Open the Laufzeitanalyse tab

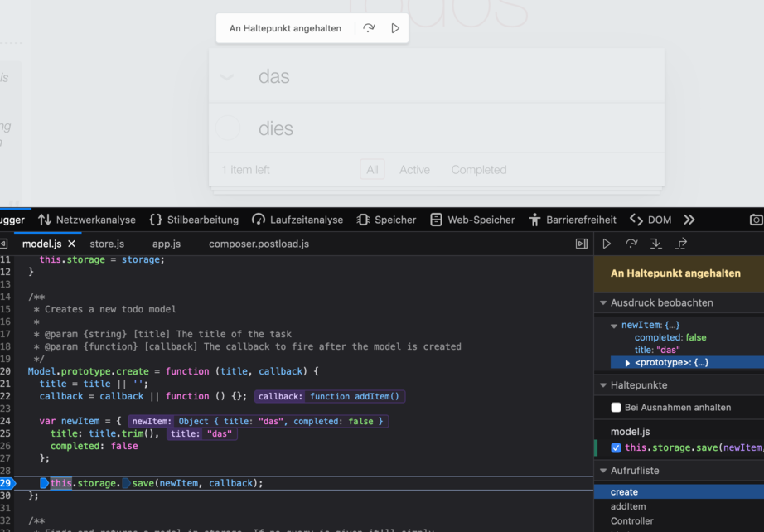pos(297,220)
